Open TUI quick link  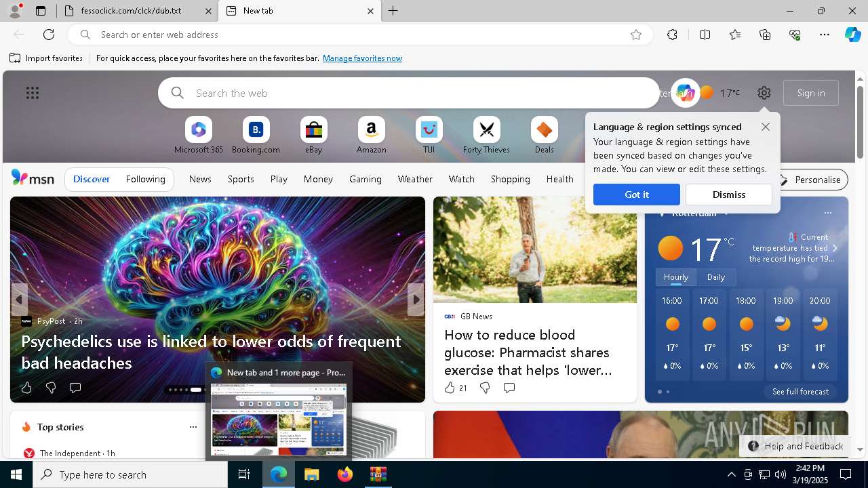(x=429, y=136)
